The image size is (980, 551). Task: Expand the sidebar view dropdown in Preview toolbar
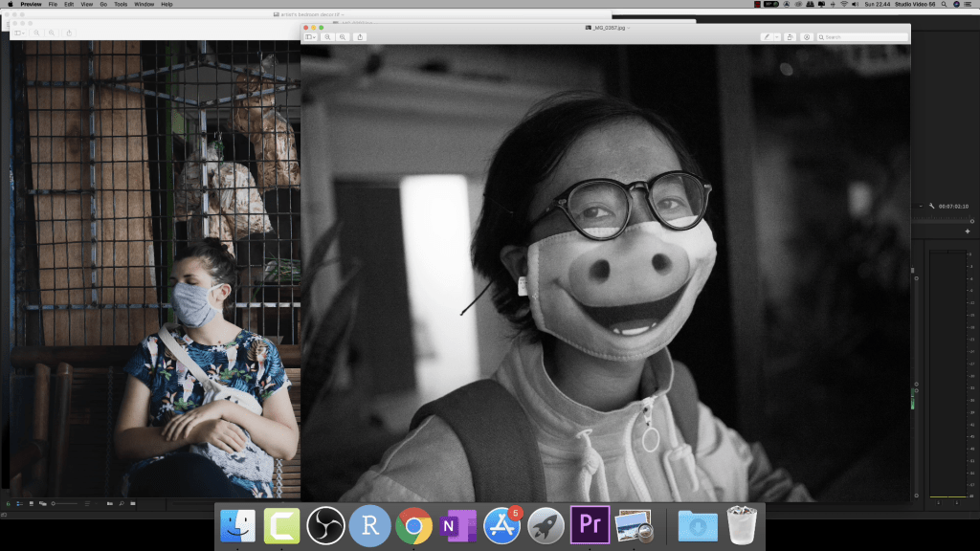(311, 37)
